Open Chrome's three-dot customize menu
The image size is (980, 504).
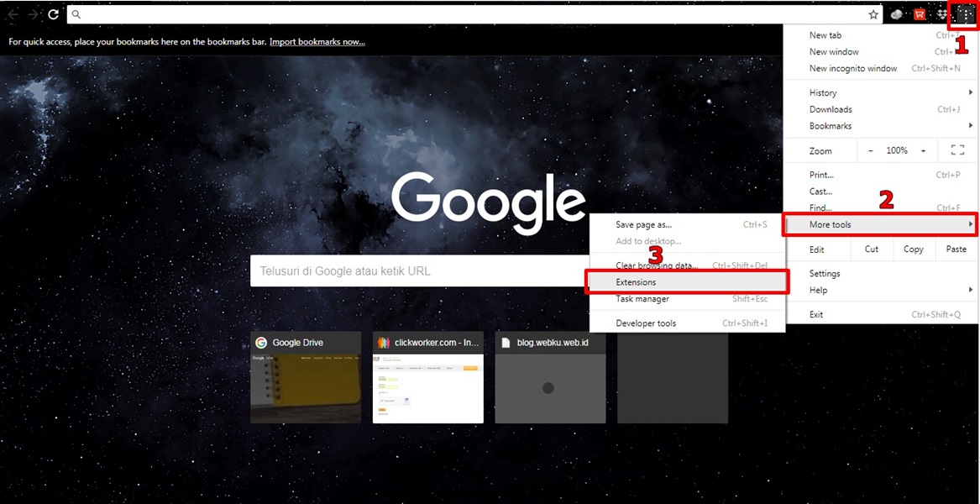963,14
